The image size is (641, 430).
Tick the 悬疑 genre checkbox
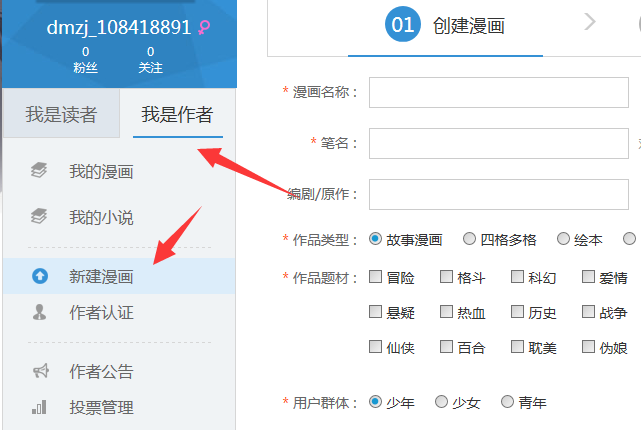pos(376,312)
